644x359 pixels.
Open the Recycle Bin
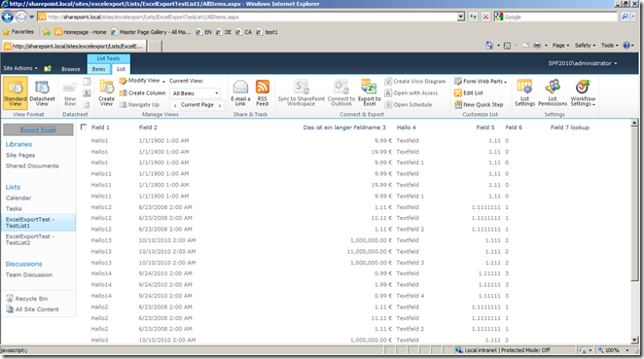[27, 299]
